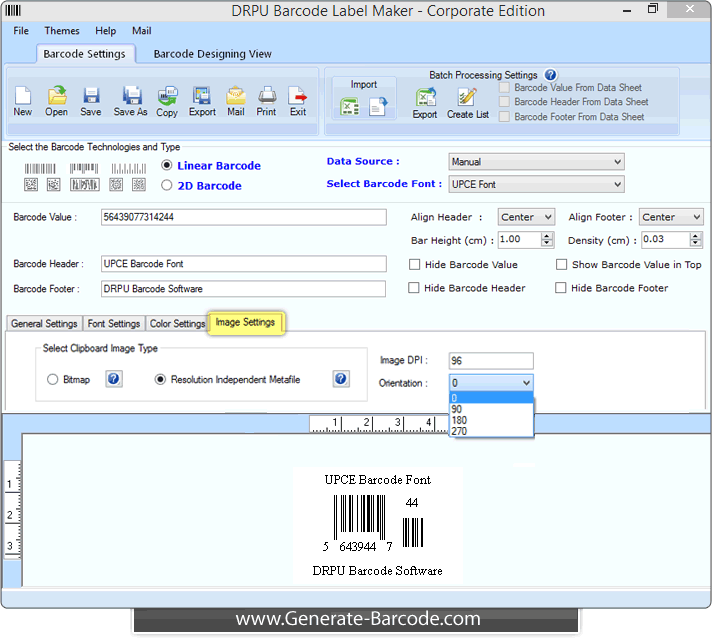The width and height of the screenshot is (712, 638).
Task: Click the Save floppy icon
Action: click(x=91, y=96)
